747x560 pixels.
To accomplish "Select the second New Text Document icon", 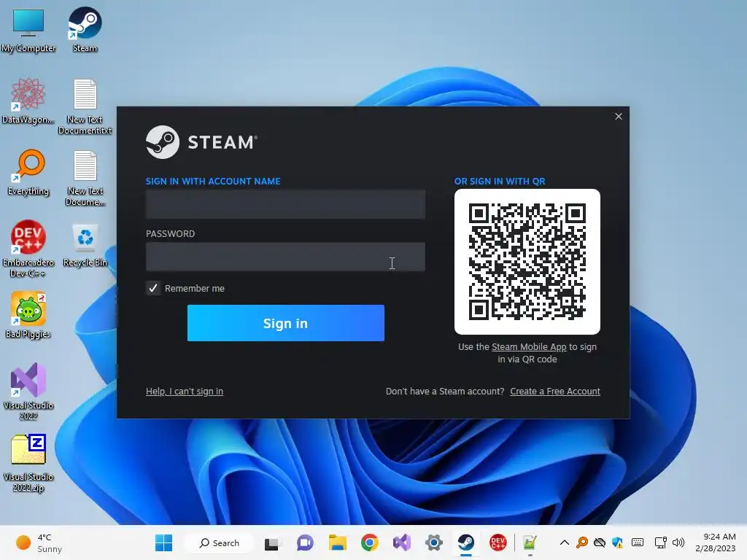I will point(85,178).
